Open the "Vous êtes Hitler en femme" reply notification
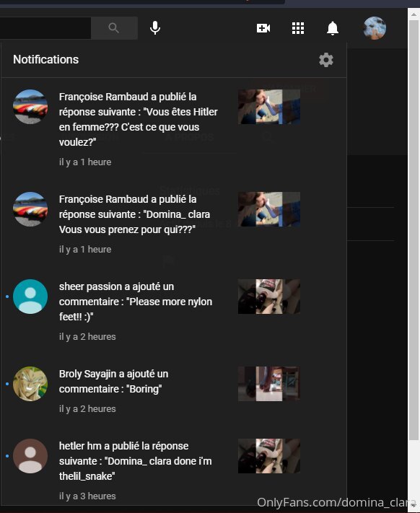 pyautogui.click(x=174, y=129)
